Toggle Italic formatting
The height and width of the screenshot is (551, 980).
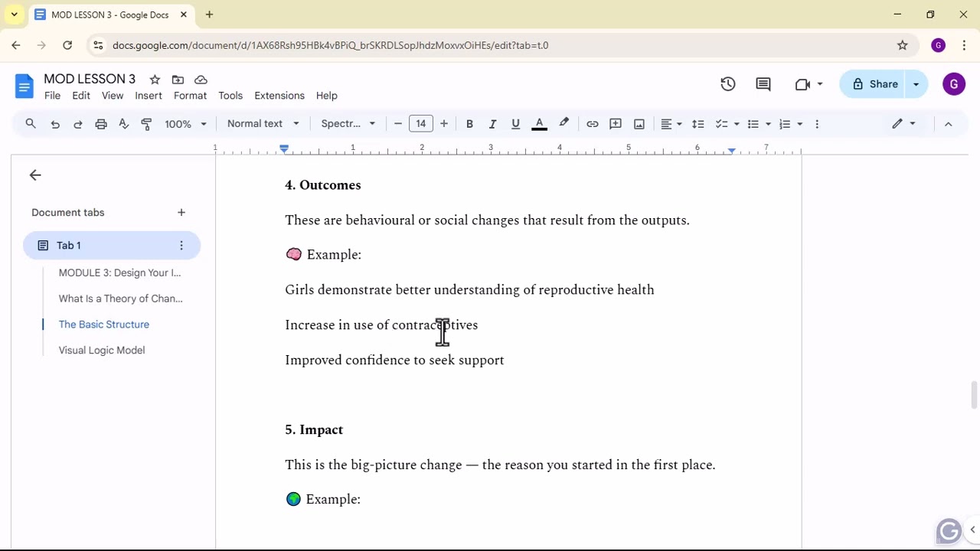coord(492,124)
